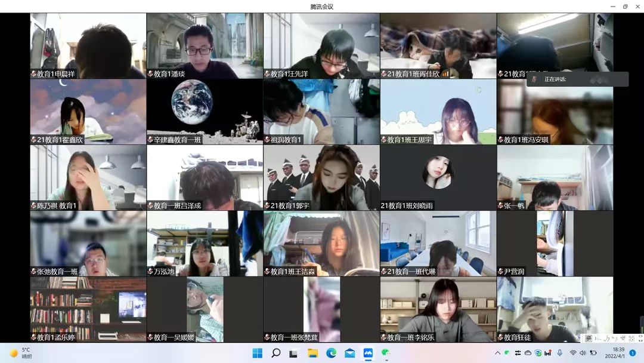Screen dimensions: 644x363
Task: Click the volume icon in tray
Action: tap(583, 353)
